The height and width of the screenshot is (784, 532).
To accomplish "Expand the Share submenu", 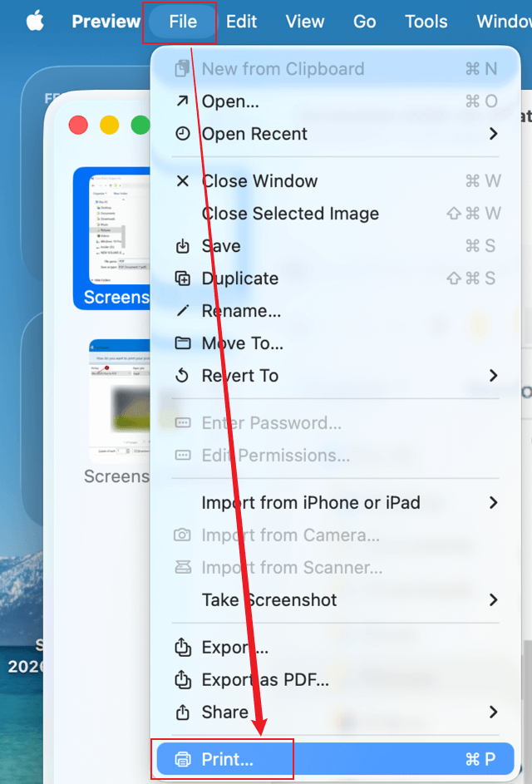I will [x=336, y=712].
